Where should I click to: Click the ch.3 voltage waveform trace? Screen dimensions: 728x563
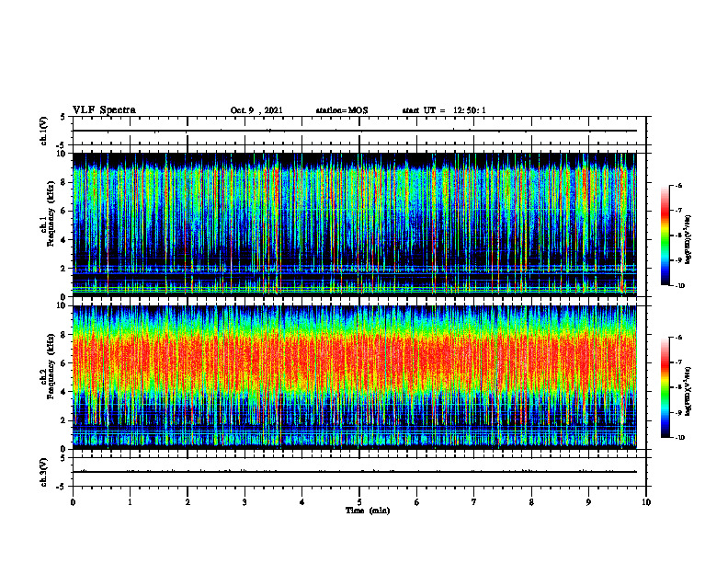pyautogui.click(x=355, y=472)
